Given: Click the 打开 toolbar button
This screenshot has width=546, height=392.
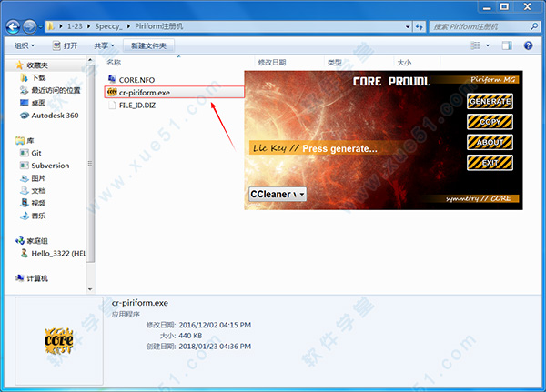Looking at the screenshot, I should [x=65, y=45].
